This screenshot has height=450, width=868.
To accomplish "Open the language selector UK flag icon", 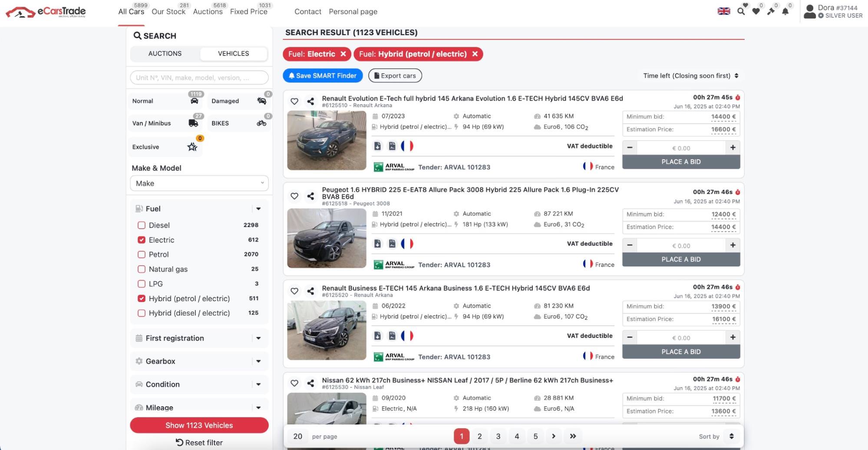I will (x=723, y=11).
